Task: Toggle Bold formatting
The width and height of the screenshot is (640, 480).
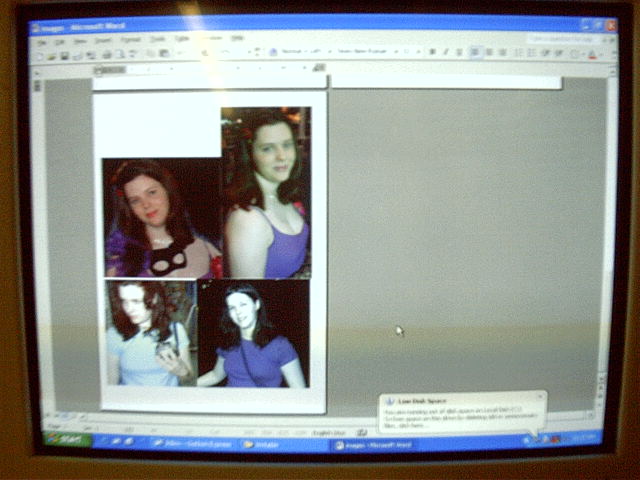Action: pos(433,52)
